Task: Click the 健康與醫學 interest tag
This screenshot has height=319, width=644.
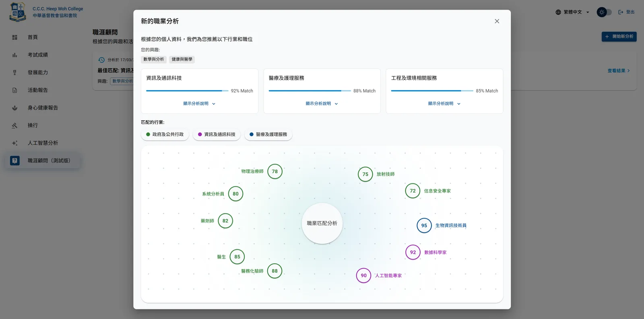Action: click(x=182, y=59)
